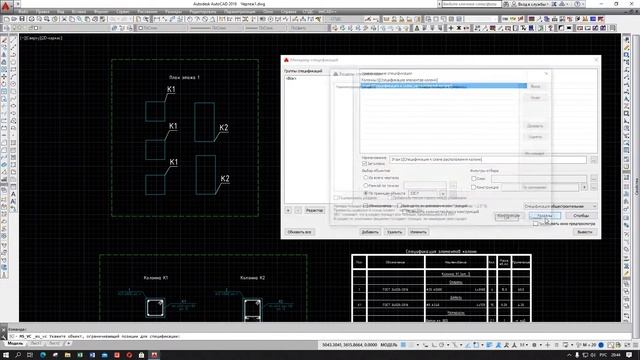This screenshot has height=360, width=640.
Task: Open the СПДС menu
Action: [309, 12]
